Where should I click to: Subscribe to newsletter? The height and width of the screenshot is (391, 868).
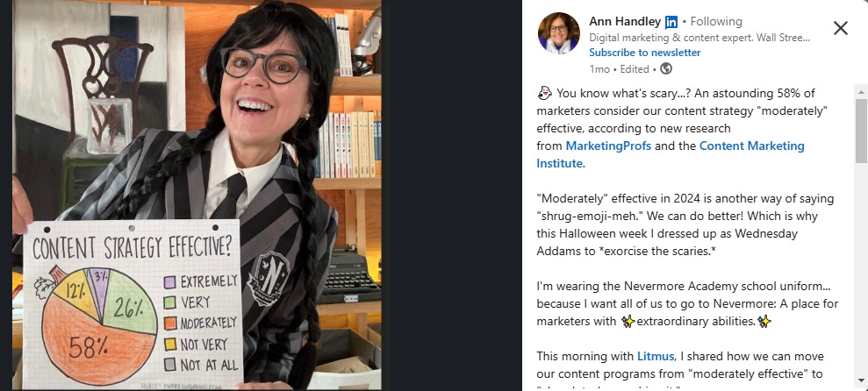pos(644,53)
